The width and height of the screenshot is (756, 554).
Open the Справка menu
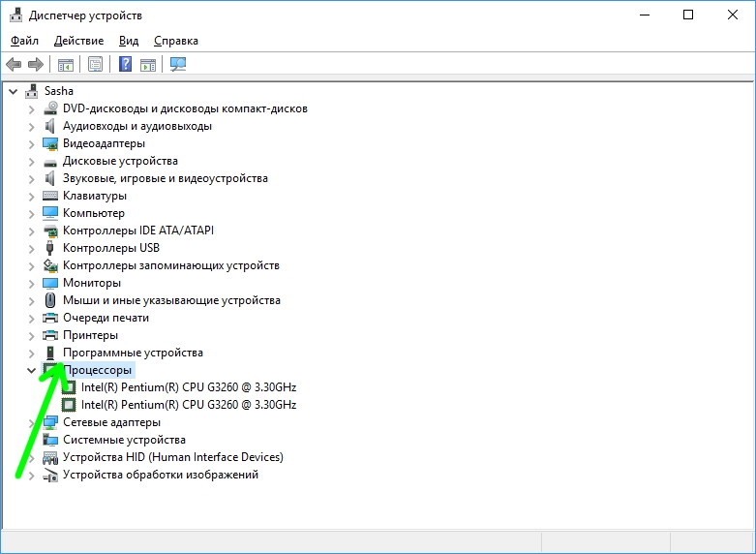[176, 41]
